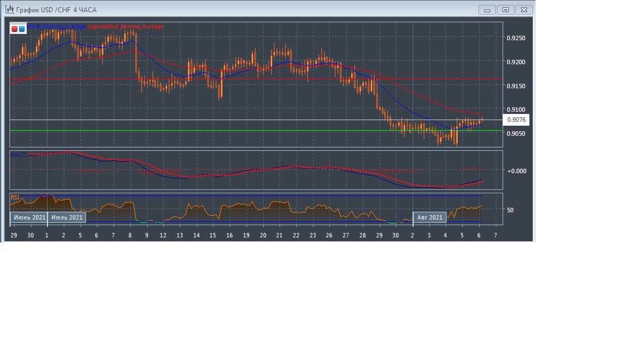Click the blue square icon in chart legend

[x=22, y=28]
